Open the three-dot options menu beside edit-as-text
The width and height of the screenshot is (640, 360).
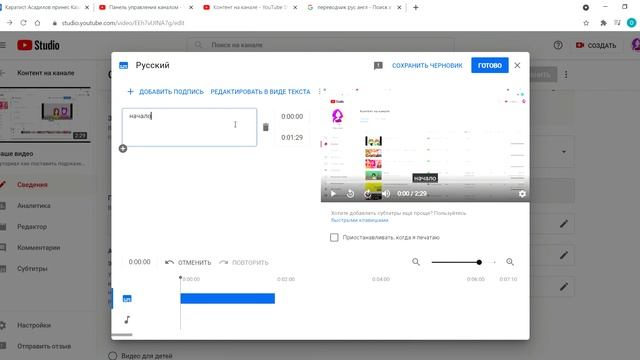(319, 92)
